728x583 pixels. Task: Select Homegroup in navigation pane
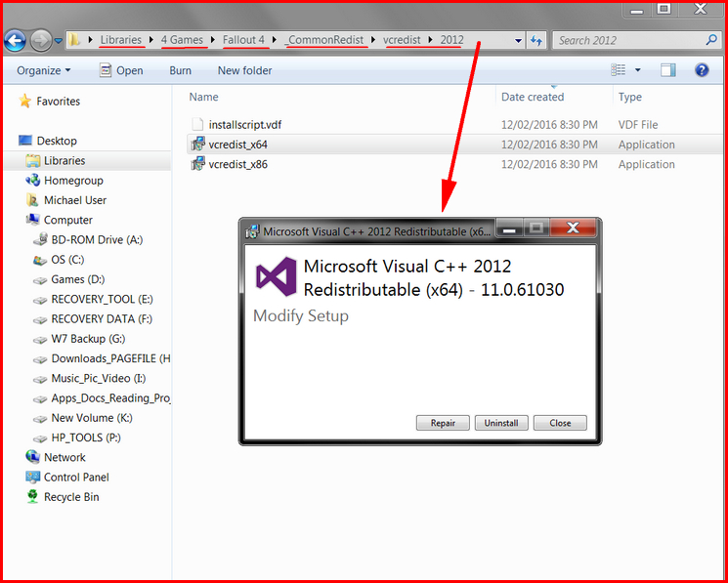point(73,181)
